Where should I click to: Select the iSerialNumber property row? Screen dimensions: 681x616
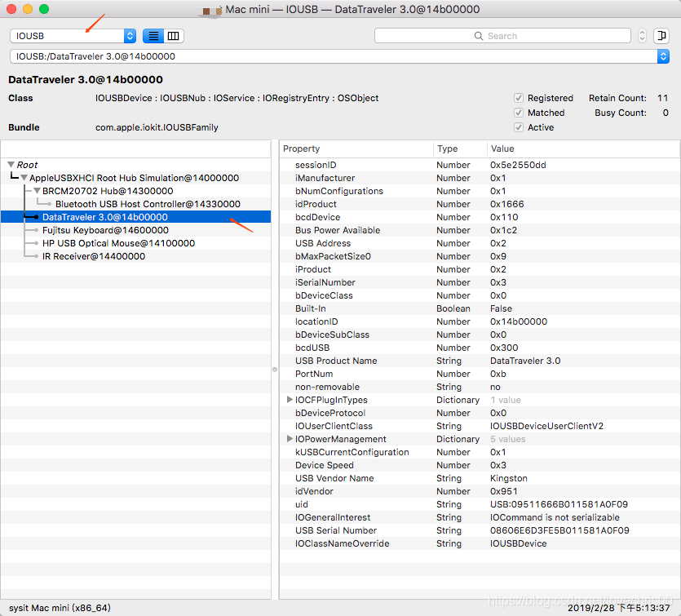click(480, 282)
